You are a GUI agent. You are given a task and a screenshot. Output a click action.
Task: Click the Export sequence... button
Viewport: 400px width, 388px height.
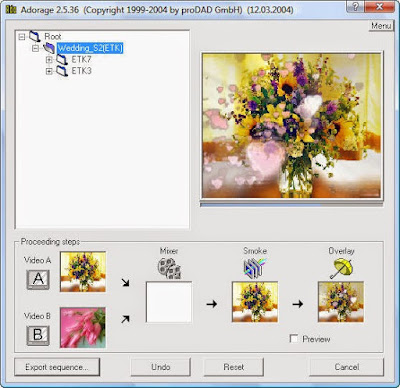tap(57, 367)
